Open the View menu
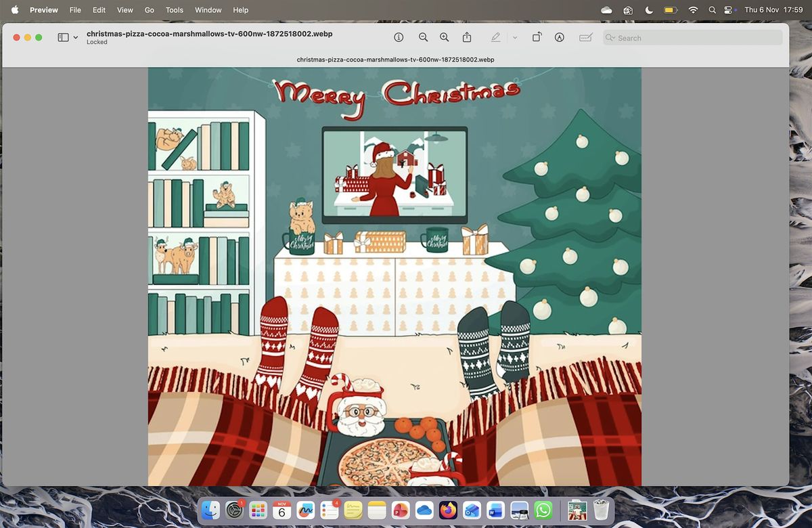812x528 pixels. [125, 10]
